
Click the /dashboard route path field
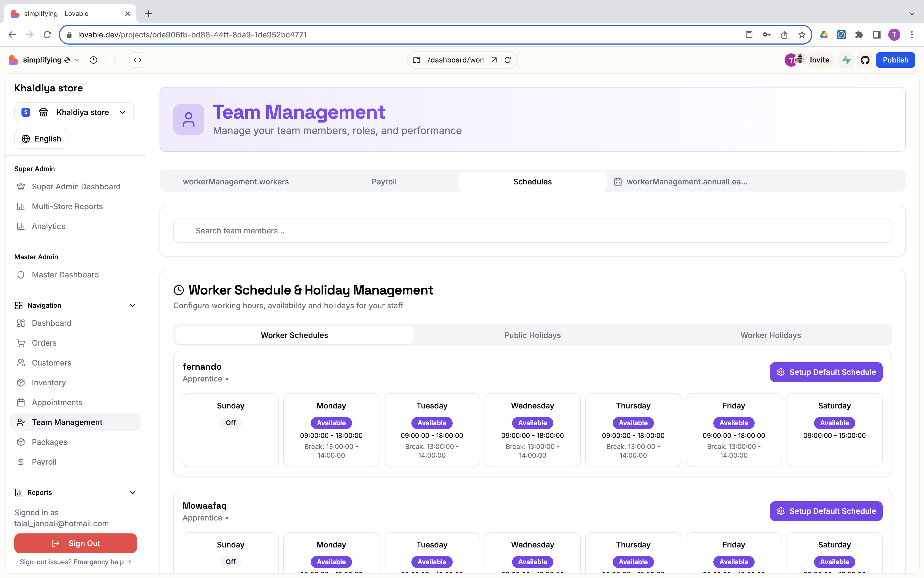[x=455, y=60]
